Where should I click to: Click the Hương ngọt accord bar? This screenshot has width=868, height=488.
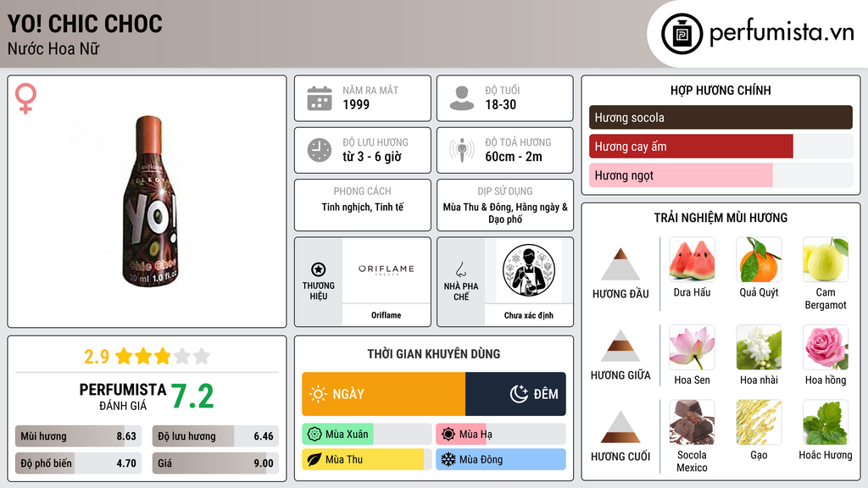click(721, 175)
